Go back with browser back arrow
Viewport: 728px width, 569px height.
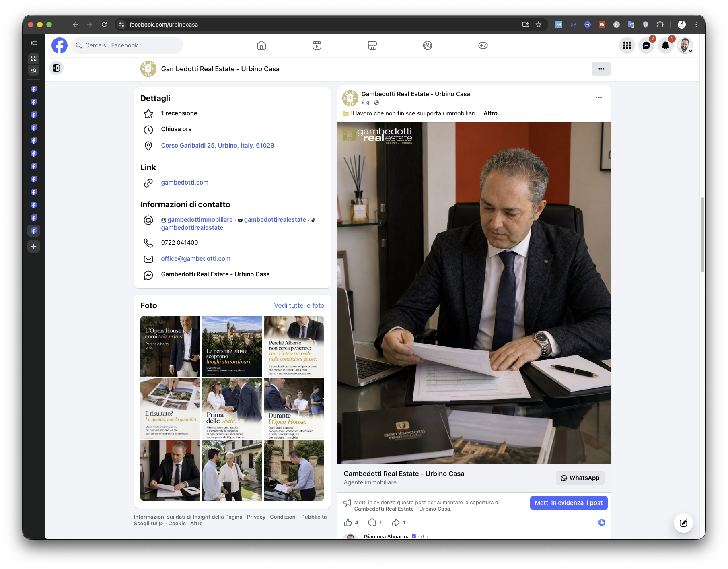click(x=75, y=25)
